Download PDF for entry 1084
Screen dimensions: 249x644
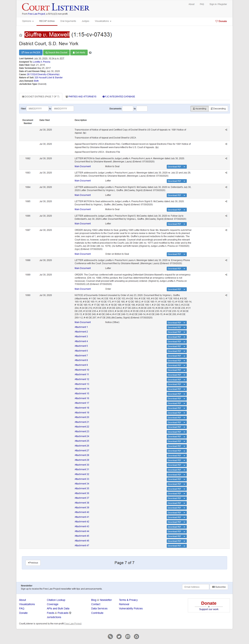point(174,195)
